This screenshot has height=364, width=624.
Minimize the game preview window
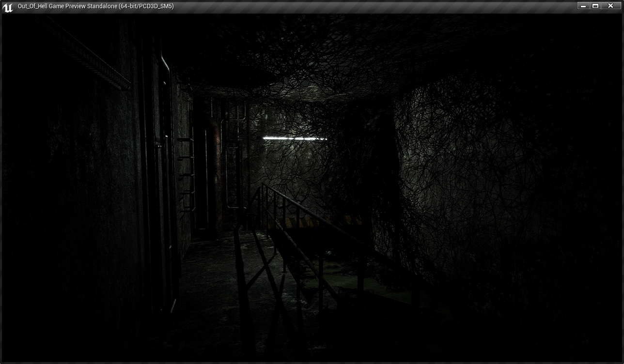[x=583, y=6]
